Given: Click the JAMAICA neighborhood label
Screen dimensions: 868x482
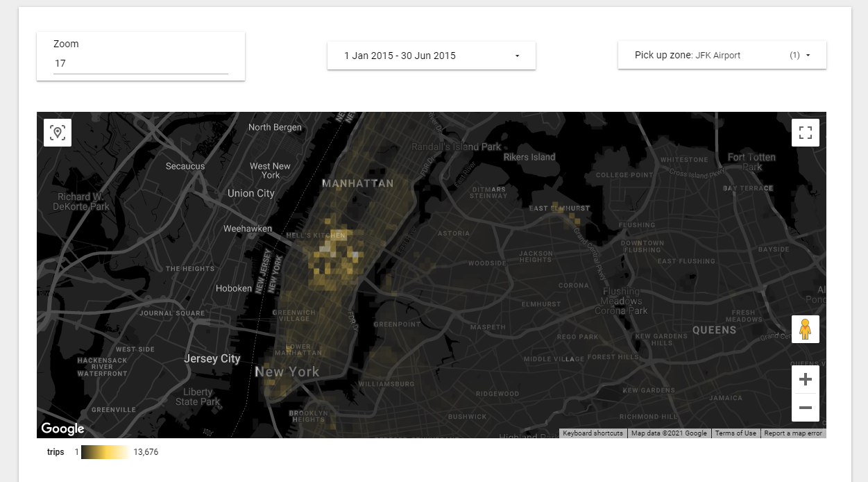Looking at the screenshot, I should pos(726,399).
